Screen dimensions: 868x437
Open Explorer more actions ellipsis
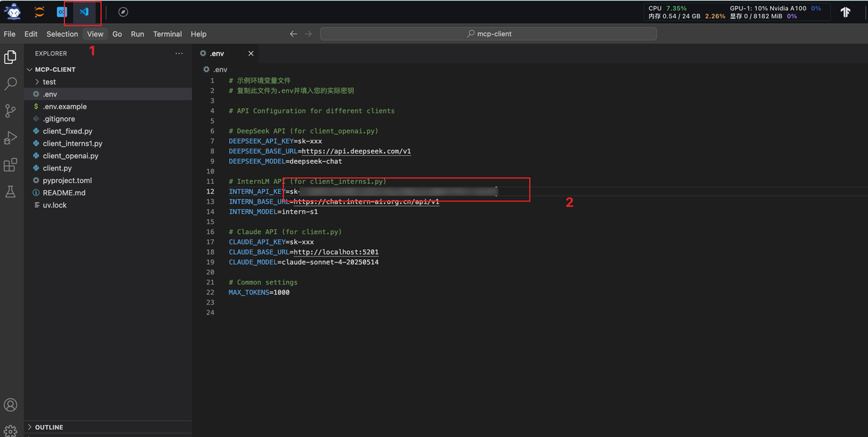(179, 54)
